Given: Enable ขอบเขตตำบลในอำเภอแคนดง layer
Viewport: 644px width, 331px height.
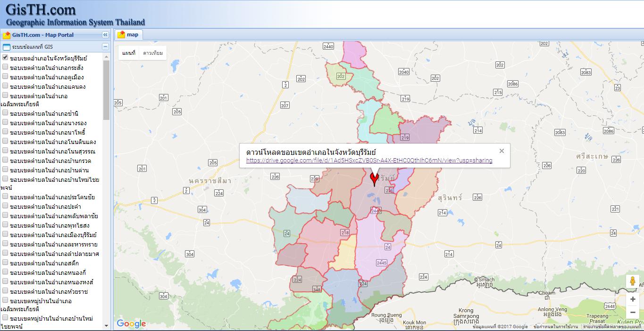Looking at the screenshot, I should point(5,86).
